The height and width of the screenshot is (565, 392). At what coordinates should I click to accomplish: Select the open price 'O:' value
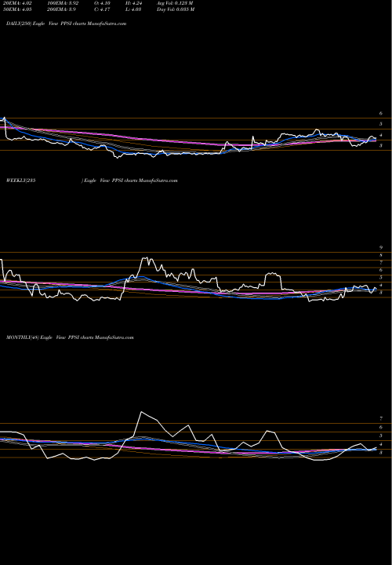pyautogui.click(x=103, y=3)
